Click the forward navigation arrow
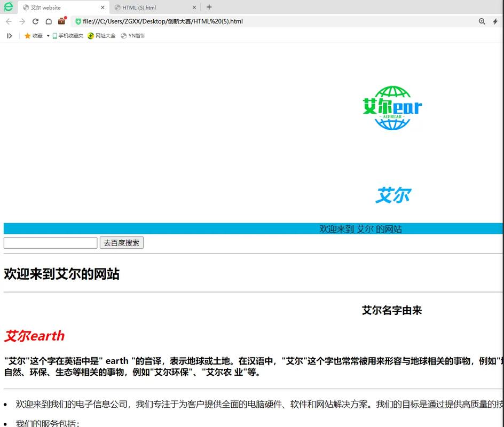Image resolution: width=504 pixels, height=427 pixels. (22, 21)
